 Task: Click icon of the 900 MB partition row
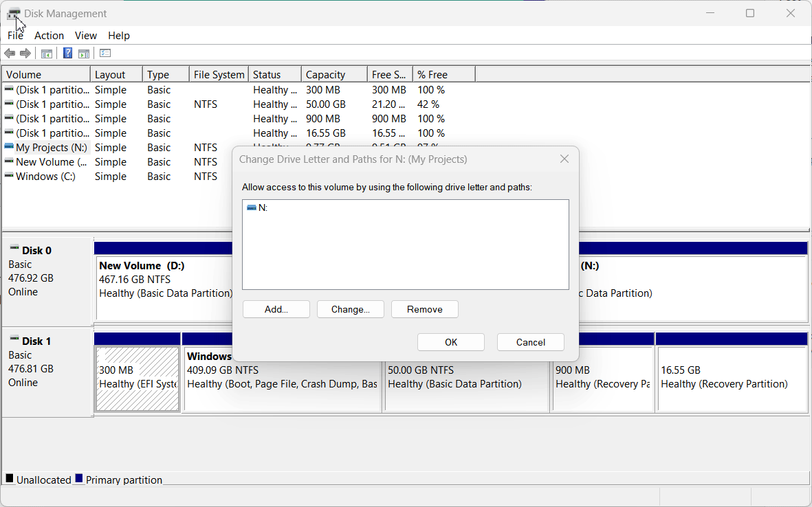(9, 118)
